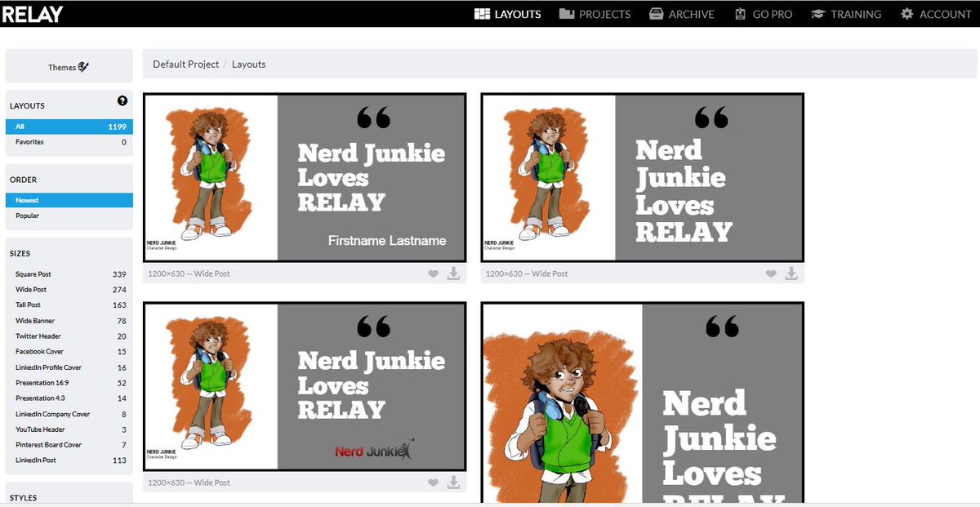Click the Themes button
The width and height of the screenshot is (980, 507).
(x=69, y=67)
